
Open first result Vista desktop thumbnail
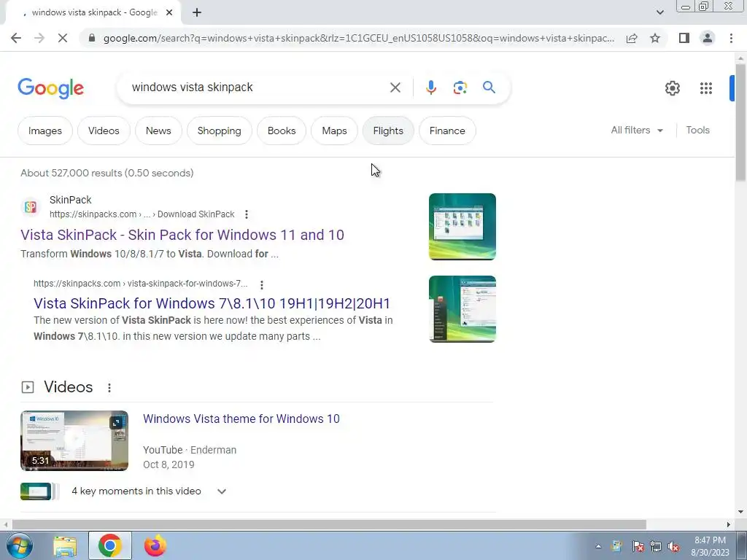[x=462, y=227]
